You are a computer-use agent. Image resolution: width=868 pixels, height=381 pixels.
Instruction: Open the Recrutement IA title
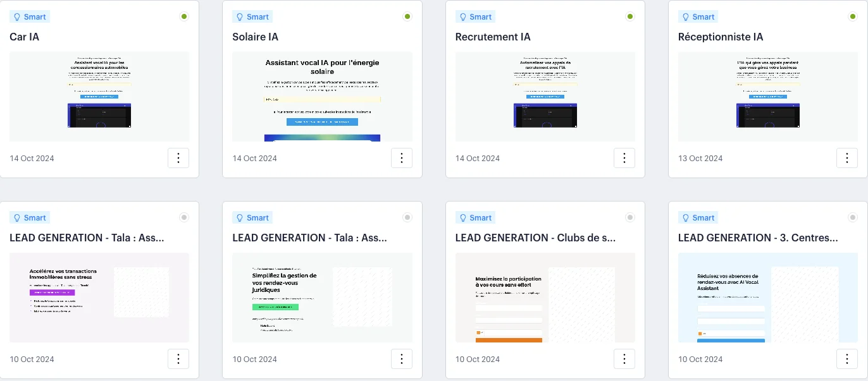point(493,37)
